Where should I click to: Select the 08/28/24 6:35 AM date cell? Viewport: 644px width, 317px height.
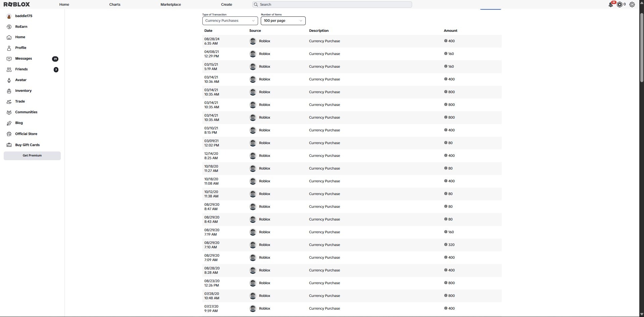212,41
